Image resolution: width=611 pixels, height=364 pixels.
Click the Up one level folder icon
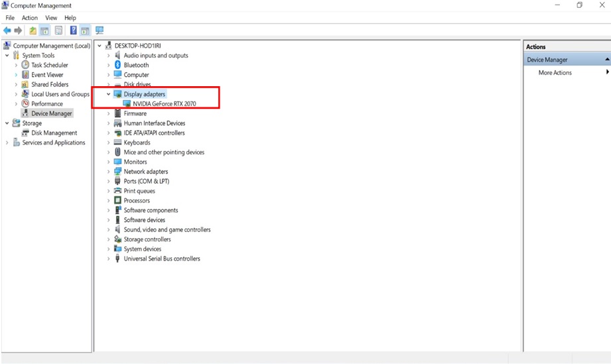(33, 30)
